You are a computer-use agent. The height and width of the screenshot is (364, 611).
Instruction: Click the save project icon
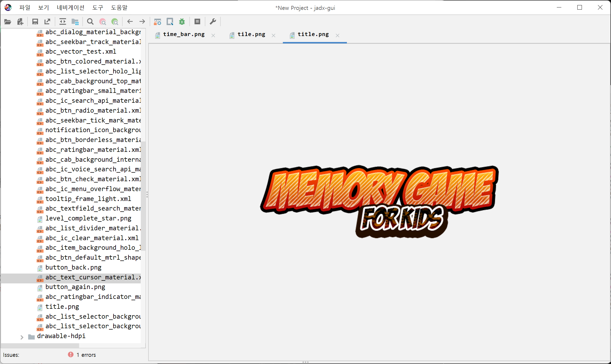pyautogui.click(x=35, y=22)
